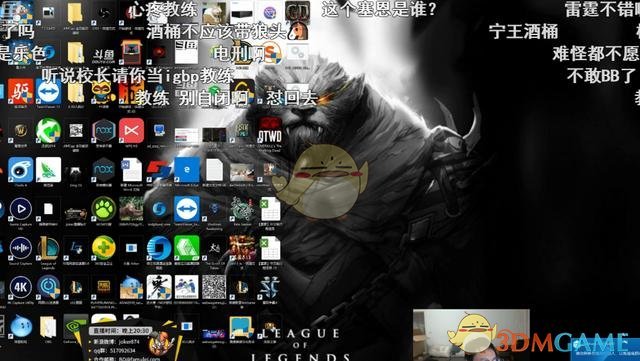The width and height of the screenshot is (640, 361).
Task: Launch NVIDIA GeForce Experience icon
Action: (76, 327)
